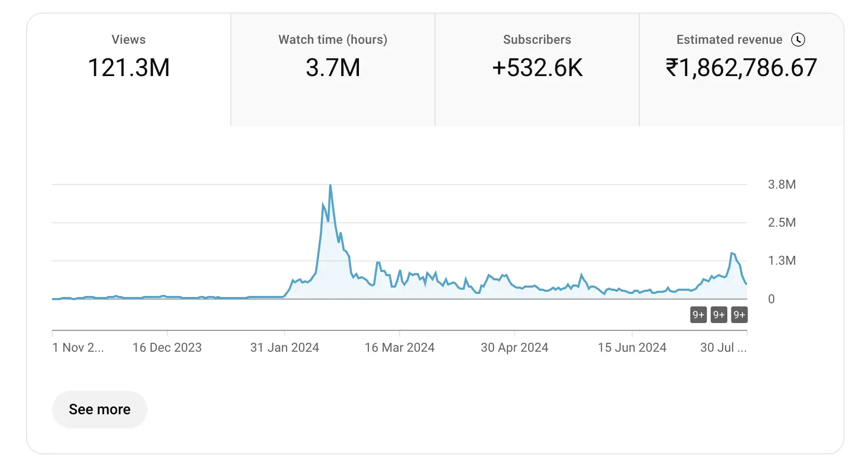
Task: Click the 3.7M watch time value
Action: (333, 68)
